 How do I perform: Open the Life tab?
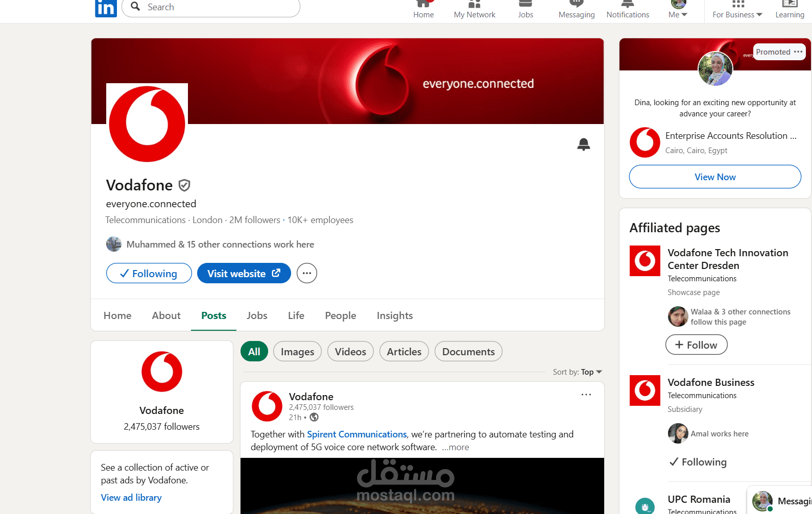pyautogui.click(x=296, y=315)
